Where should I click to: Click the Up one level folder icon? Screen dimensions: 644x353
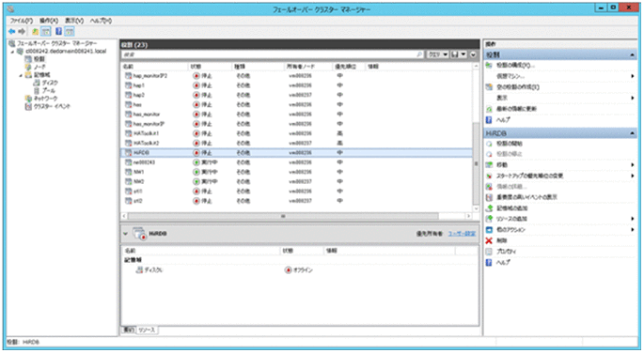pos(36,32)
